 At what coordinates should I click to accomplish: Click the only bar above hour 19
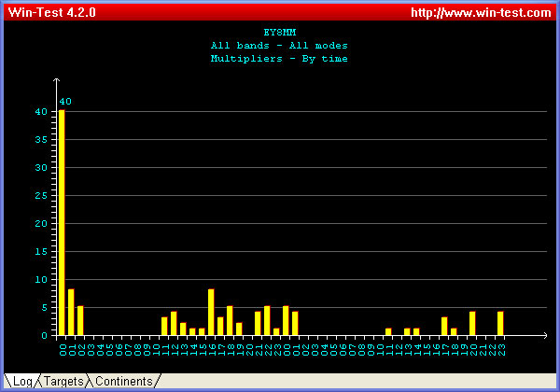[239, 329]
